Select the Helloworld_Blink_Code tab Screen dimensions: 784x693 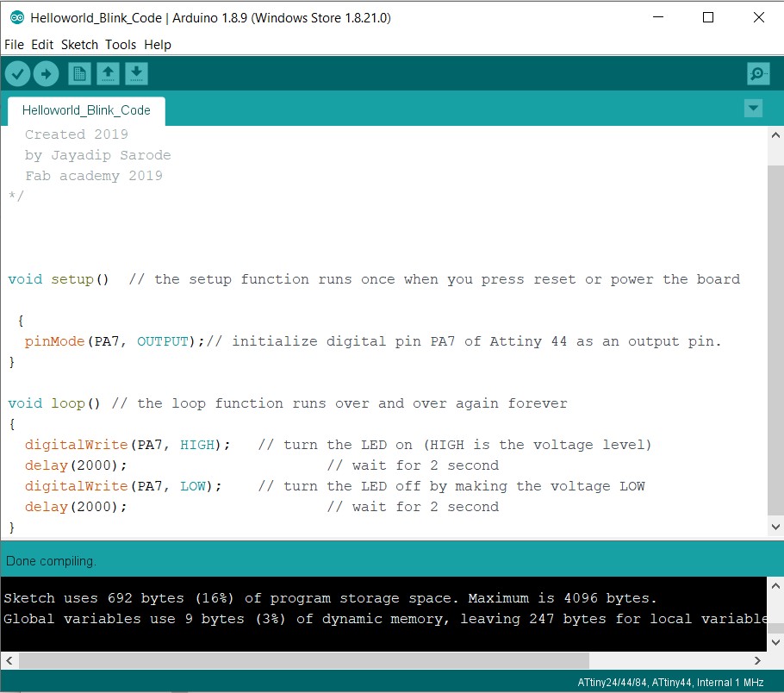click(86, 110)
